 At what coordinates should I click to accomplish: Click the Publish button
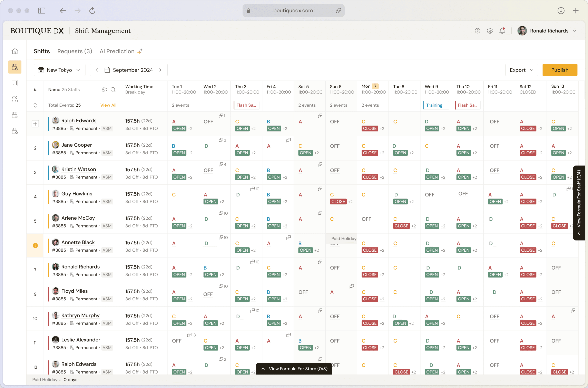[x=560, y=70]
